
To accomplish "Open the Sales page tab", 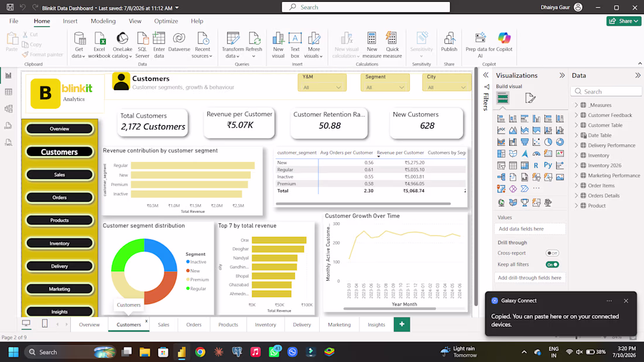I will [163, 325].
